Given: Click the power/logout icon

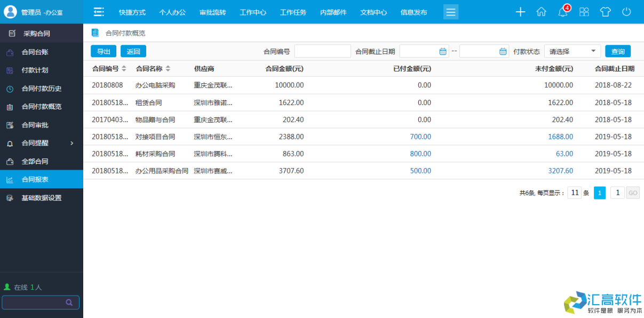Looking at the screenshot, I should [x=626, y=11].
